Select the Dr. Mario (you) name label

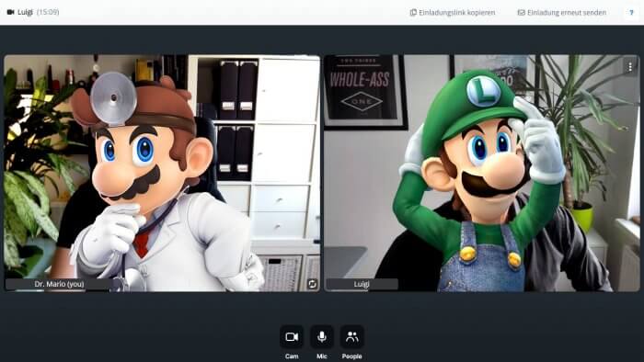click(59, 284)
